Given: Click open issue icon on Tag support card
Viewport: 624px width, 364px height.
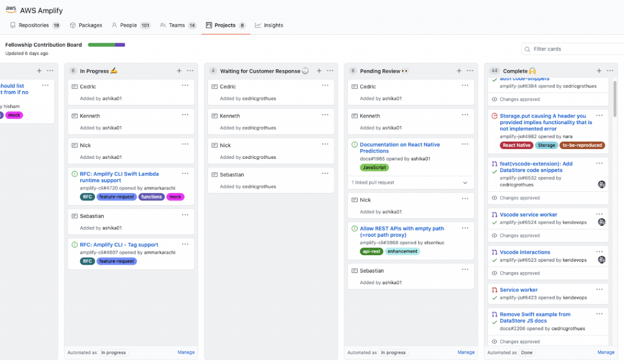Looking at the screenshot, I should (x=74, y=245).
